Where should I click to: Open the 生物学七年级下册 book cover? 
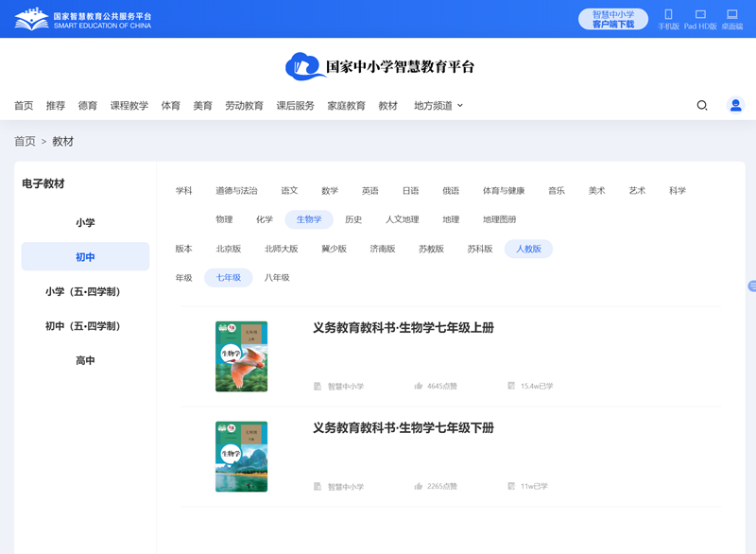(x=242, y=457)
